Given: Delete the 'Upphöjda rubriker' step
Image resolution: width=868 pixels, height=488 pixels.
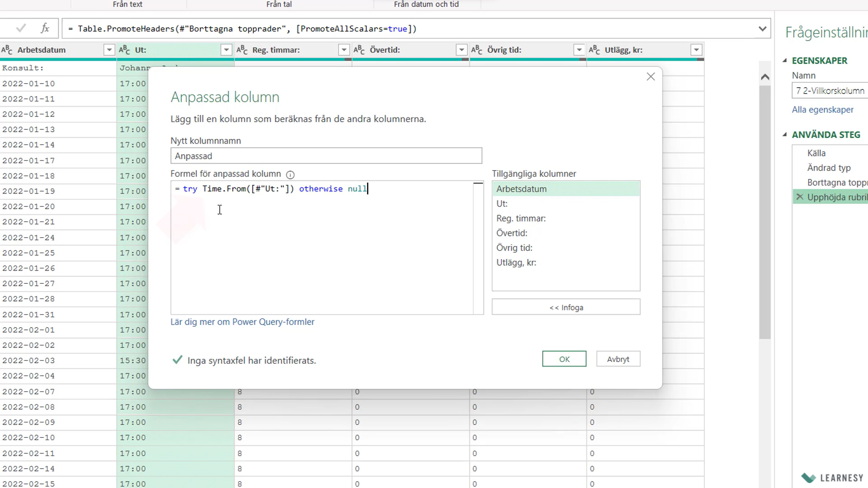Looking at the screenshot, I should point(799,197).
